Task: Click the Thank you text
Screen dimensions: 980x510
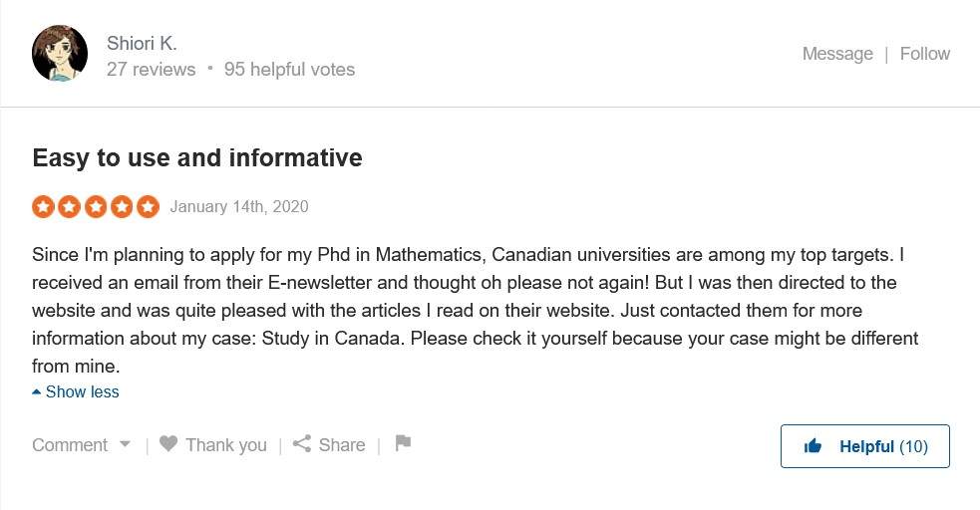Action: (226, 445)
